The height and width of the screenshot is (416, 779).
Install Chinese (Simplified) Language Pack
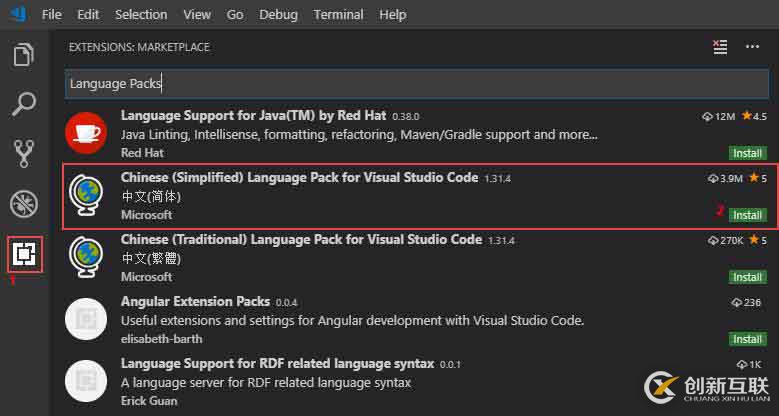coord(748,215)
